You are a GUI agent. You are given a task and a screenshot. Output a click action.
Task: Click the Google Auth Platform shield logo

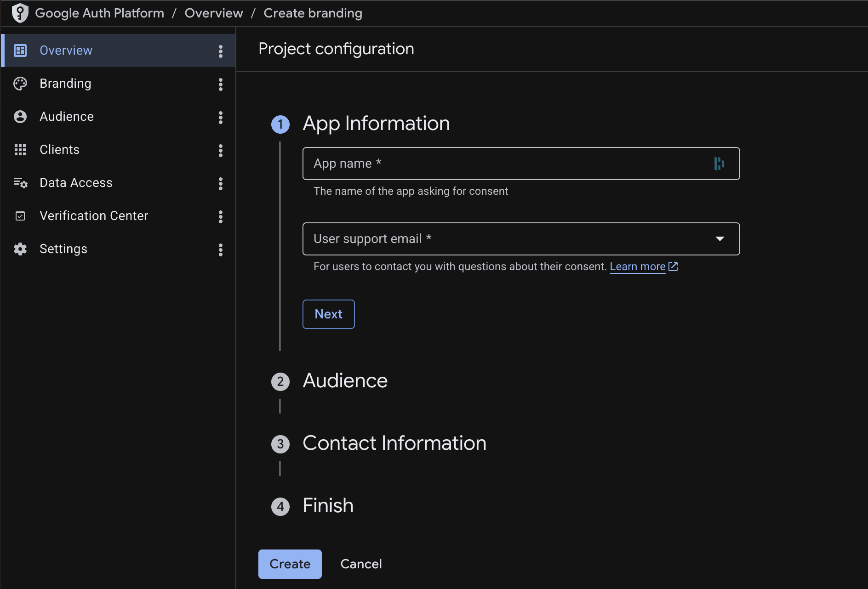(x=20, y=13)
